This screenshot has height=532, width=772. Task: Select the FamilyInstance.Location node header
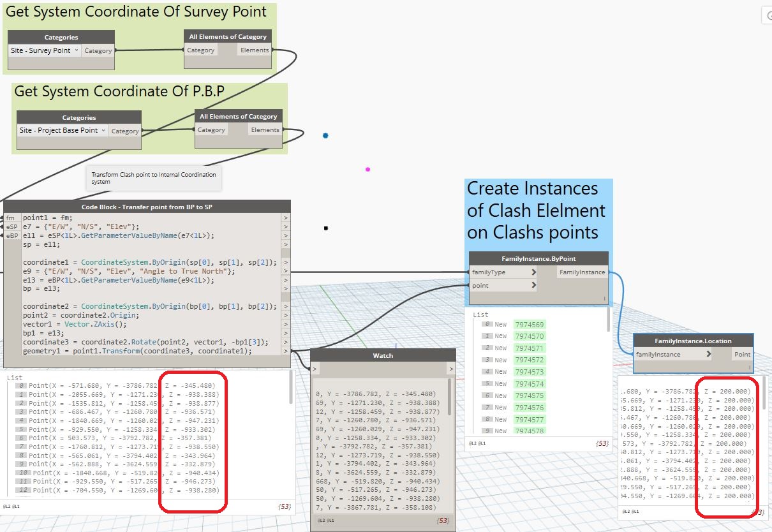point(693,341)
